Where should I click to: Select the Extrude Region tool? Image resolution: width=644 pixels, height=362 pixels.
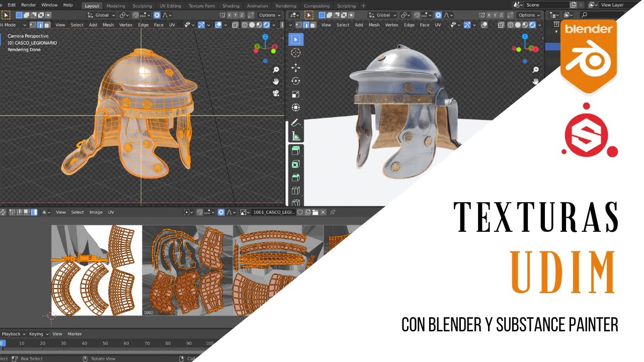tap(296, 151)
